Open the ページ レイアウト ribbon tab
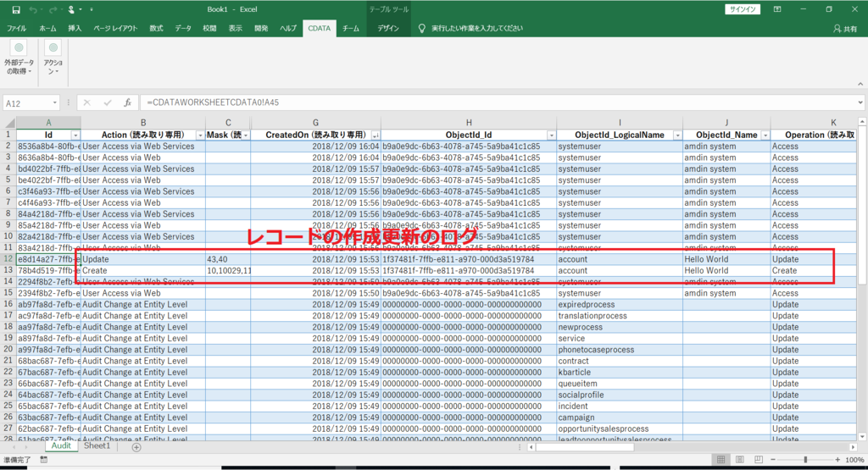This screenshot has height=470, width=868. 115,28
